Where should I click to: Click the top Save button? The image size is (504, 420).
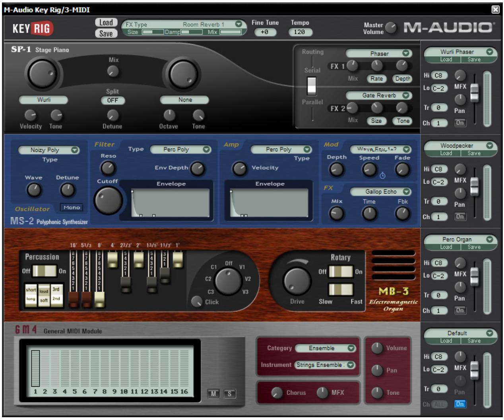[106, 33]
